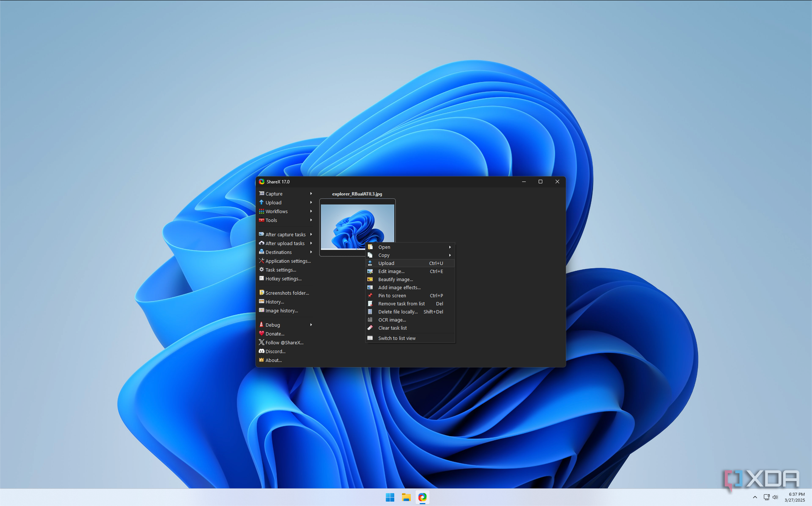
Task: Click the ShareX icon in the taskbar
Action: [423, 497]
